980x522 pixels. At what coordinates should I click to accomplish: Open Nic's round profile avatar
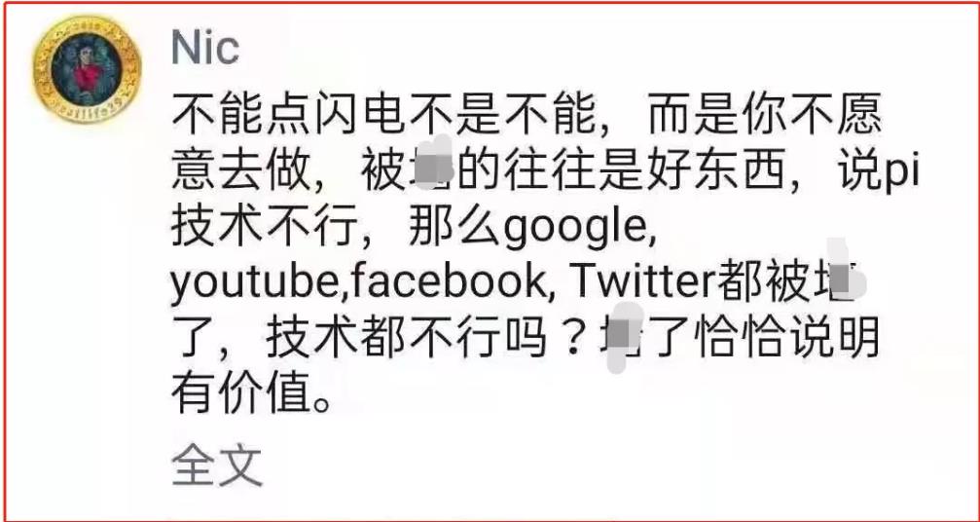[88, 69]
